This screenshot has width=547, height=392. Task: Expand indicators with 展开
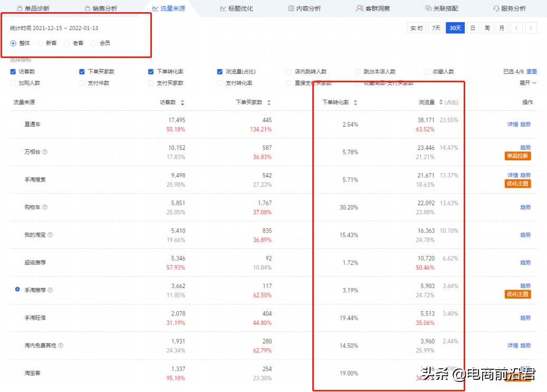528,83
